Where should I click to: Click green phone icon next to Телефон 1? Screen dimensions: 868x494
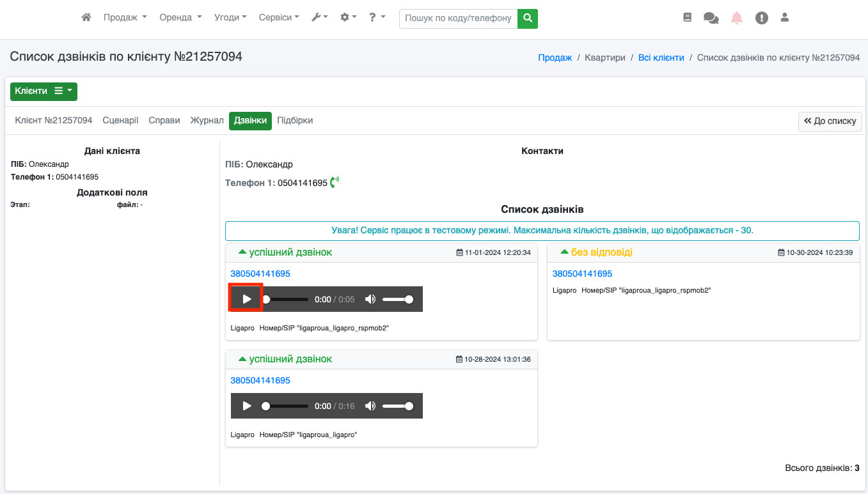click(334, 183)
